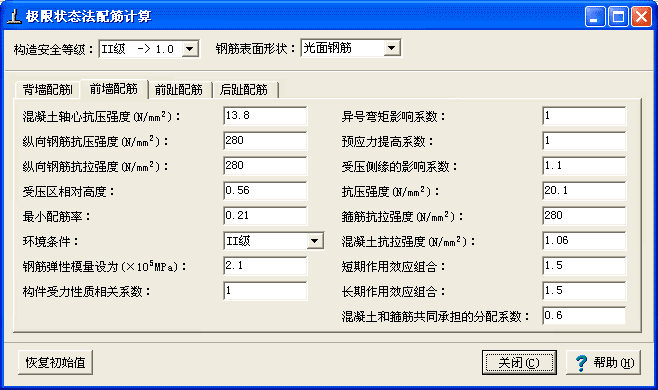
Task: Click the 混凝土轴心抗压强度 field
Action: pyautogui.click(x=265, y=116)
